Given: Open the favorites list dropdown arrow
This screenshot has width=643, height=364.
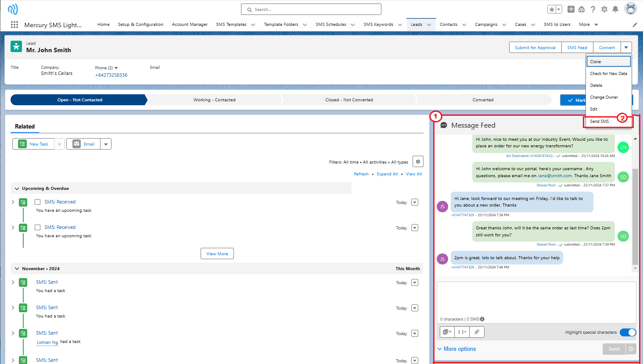Looking at the screenshot, I should (x=559, y=9).
